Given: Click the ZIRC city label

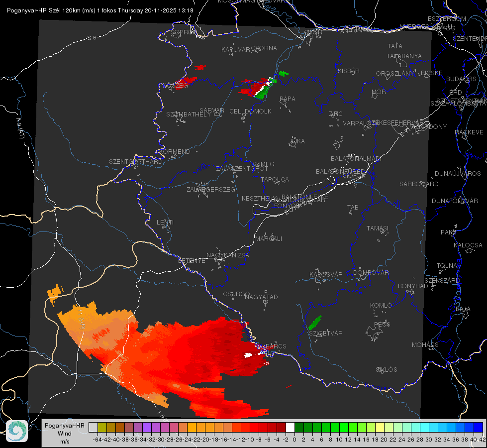Looking at the screenshot, I should 336,113.
